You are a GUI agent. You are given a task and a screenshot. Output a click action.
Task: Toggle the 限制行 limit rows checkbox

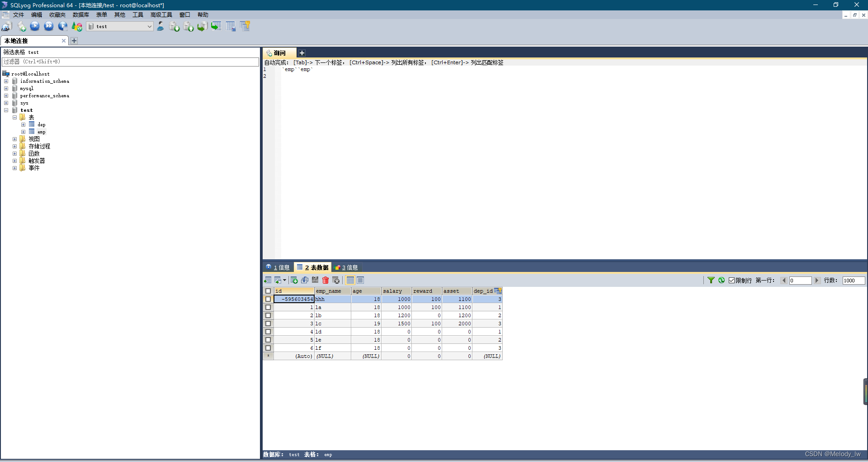tap(731, 281)
